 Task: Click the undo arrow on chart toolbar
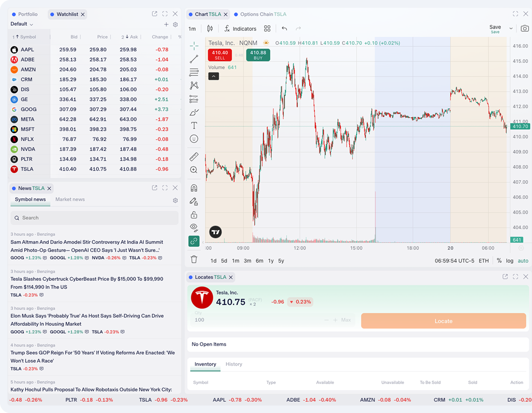pyautogui.click(x=284, y=28)
